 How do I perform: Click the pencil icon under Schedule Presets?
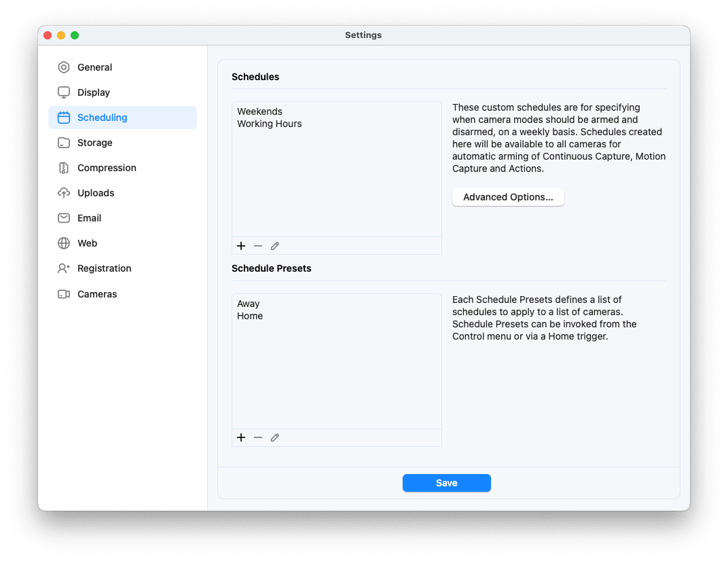pos(275,437)
